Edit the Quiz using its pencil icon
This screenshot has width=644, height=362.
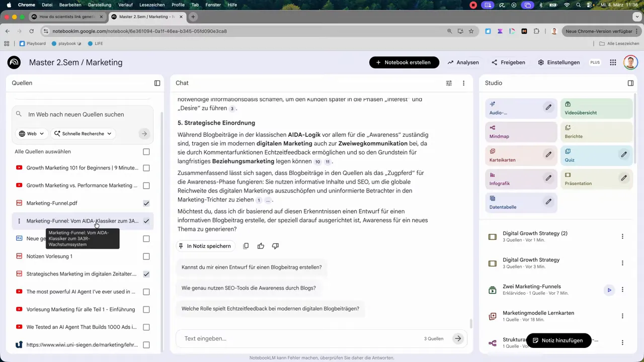point(623,154)
